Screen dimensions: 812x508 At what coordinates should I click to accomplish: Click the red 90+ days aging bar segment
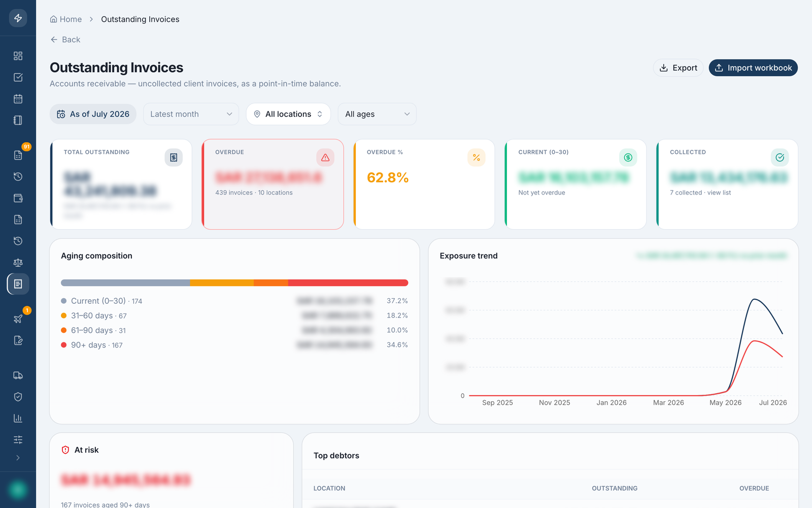click(x=348, y=283)
